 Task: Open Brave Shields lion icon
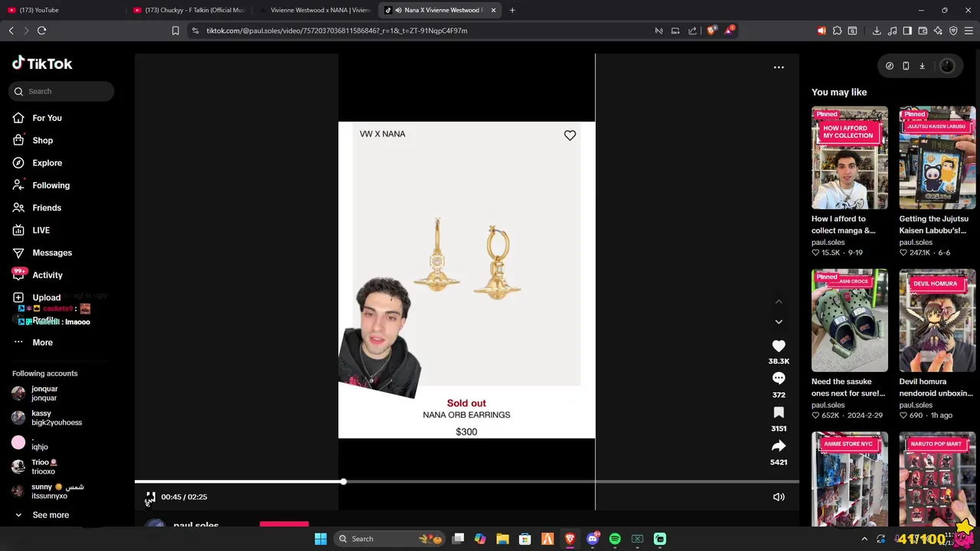(x=712, y=31)
